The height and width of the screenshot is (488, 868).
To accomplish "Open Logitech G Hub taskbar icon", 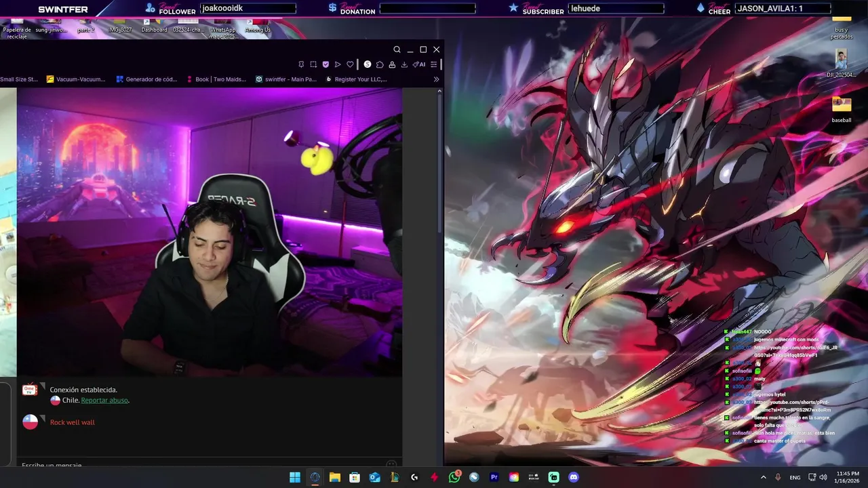I will click(414, 477).
